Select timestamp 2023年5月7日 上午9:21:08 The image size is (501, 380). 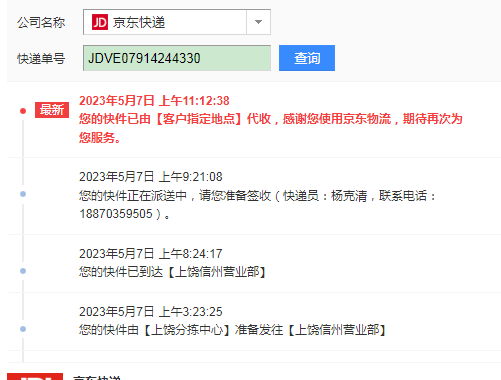click(x=151, y=177)
